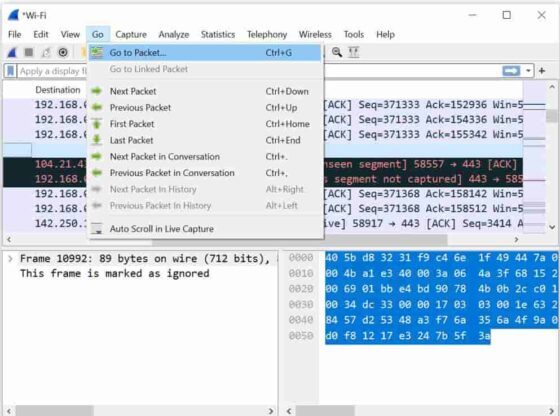Restart the current capture from the toolbar

pos(46,52)
